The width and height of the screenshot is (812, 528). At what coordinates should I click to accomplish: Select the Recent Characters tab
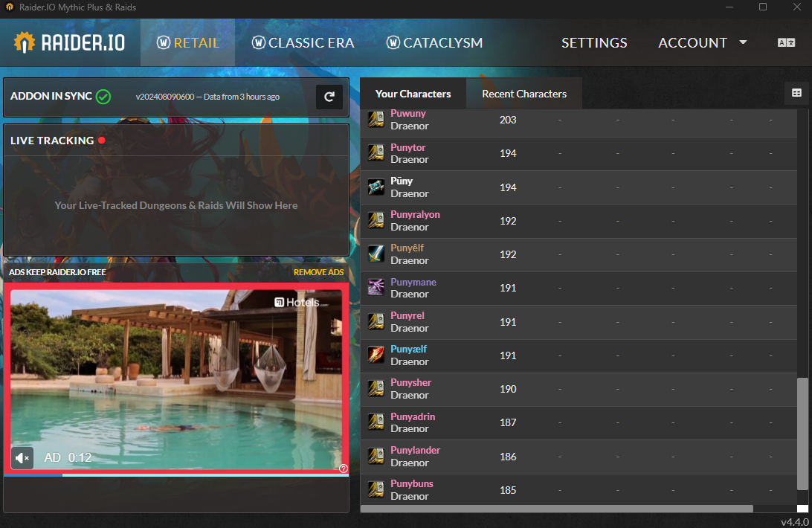(524, 94)
